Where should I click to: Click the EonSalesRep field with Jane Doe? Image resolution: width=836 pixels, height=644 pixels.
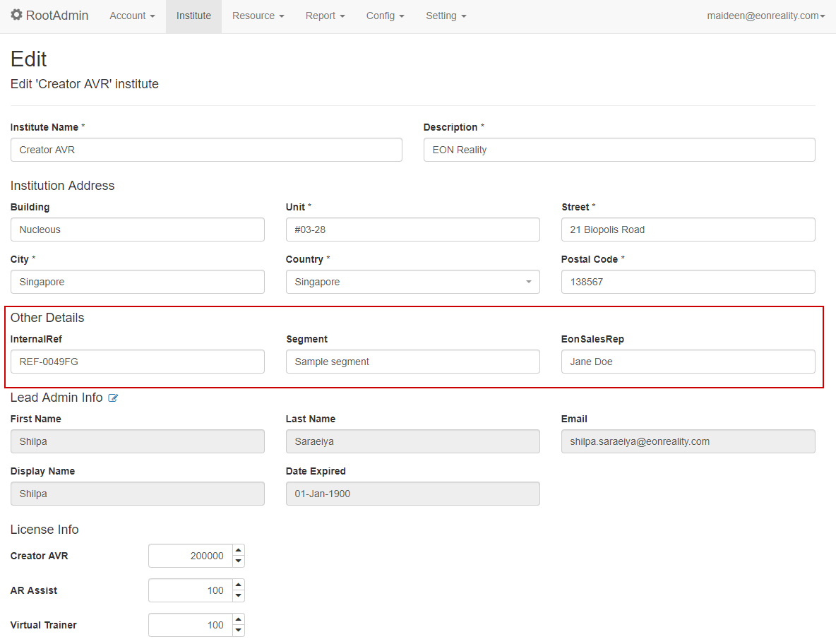(688, 362)
